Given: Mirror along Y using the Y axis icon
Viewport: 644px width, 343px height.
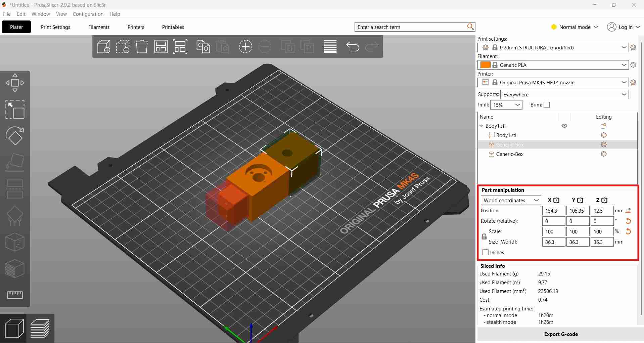Looking at the screenshot, I should 580,200.
